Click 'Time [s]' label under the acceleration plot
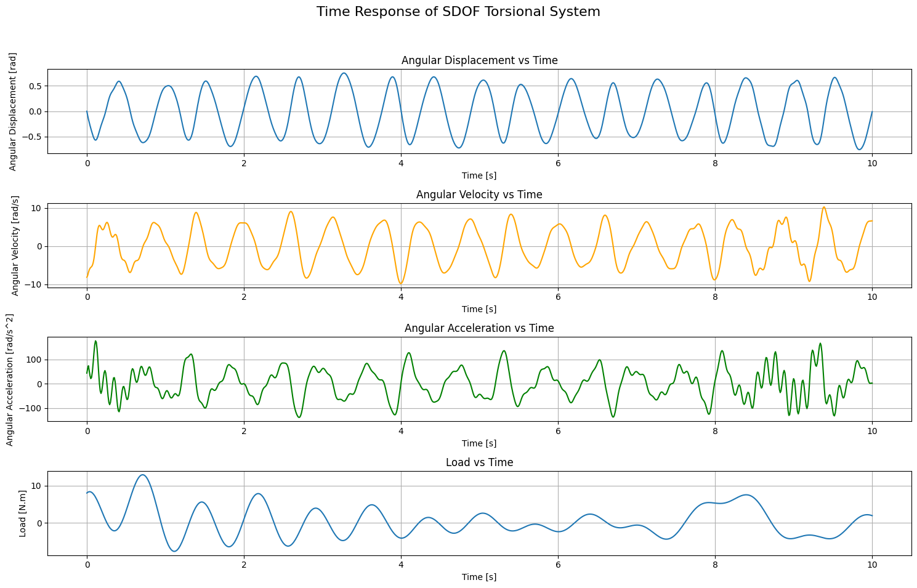The width and height of the screenshot is (917, 588). pyautogui.click(x=479, y=443)
